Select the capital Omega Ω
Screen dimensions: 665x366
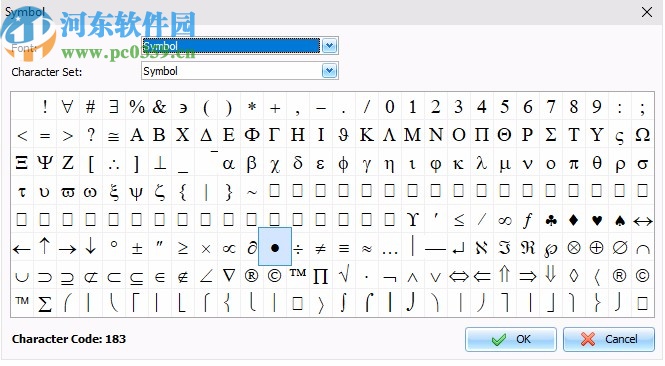[x=643, y=136]
